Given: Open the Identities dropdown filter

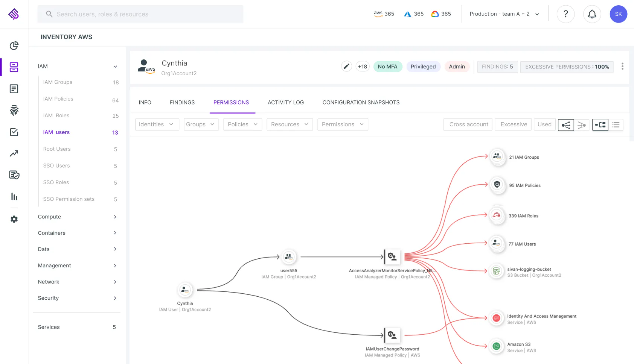Looking at the screenshot, I should pyautogui.click(x=156, y=124).
